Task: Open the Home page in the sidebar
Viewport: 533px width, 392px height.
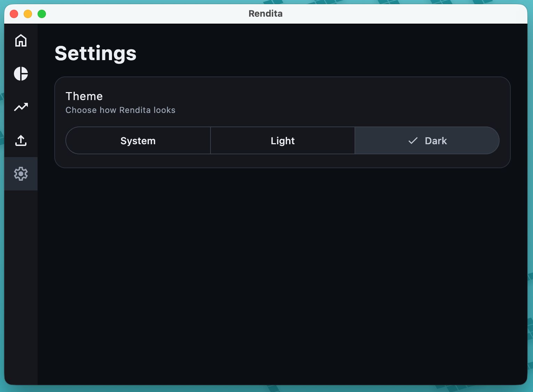Action: [x=21, y=40]
